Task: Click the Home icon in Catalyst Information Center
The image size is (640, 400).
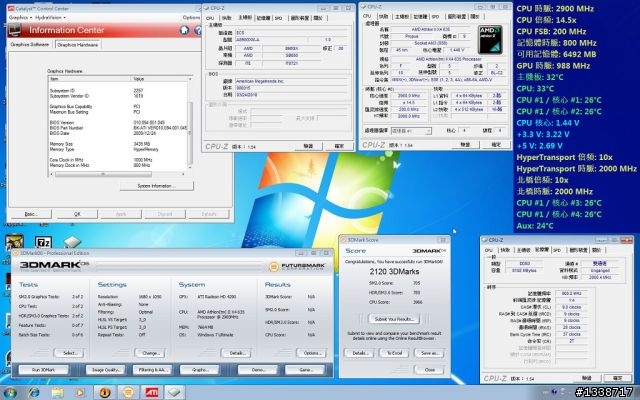Action: [184, 30]
